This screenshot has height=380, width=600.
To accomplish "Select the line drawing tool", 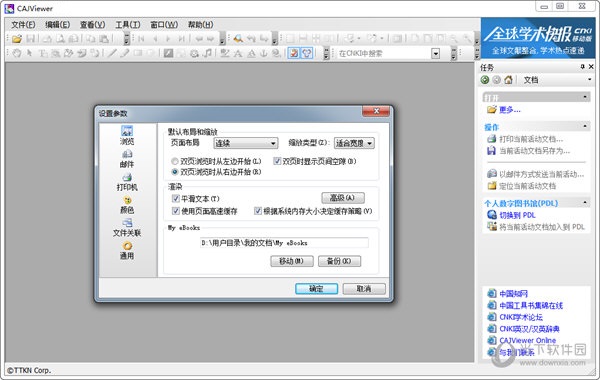I will [x=112, y=53].
